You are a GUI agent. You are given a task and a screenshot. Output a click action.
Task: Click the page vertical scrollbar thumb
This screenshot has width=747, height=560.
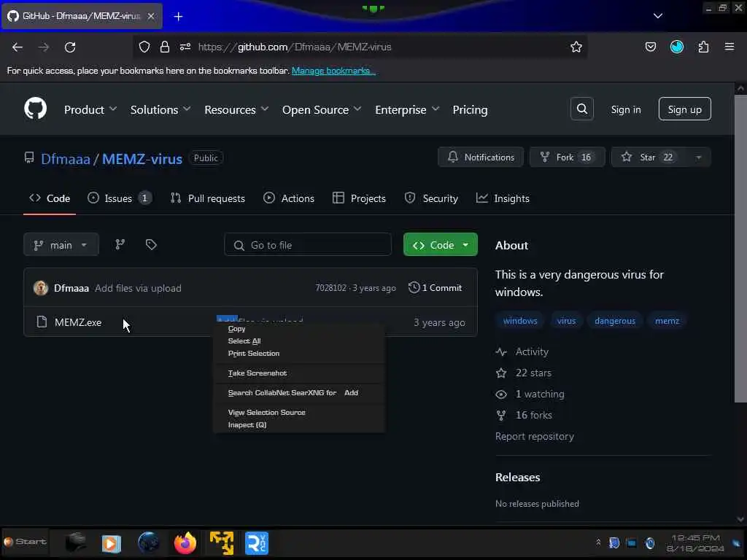coord(741,248)
